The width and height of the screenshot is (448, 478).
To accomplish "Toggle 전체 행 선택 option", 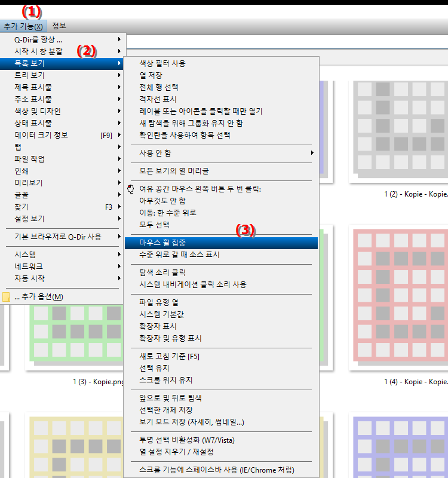I will (221, 87).
